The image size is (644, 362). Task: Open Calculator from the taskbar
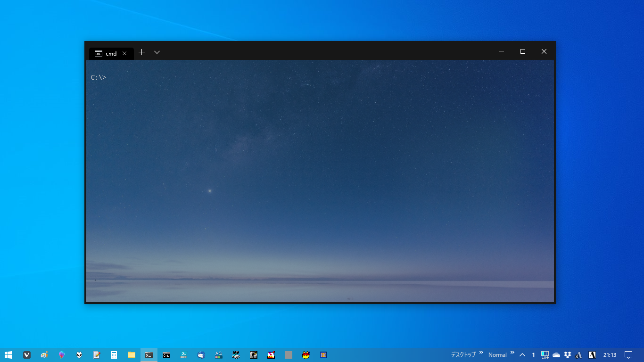114,355
